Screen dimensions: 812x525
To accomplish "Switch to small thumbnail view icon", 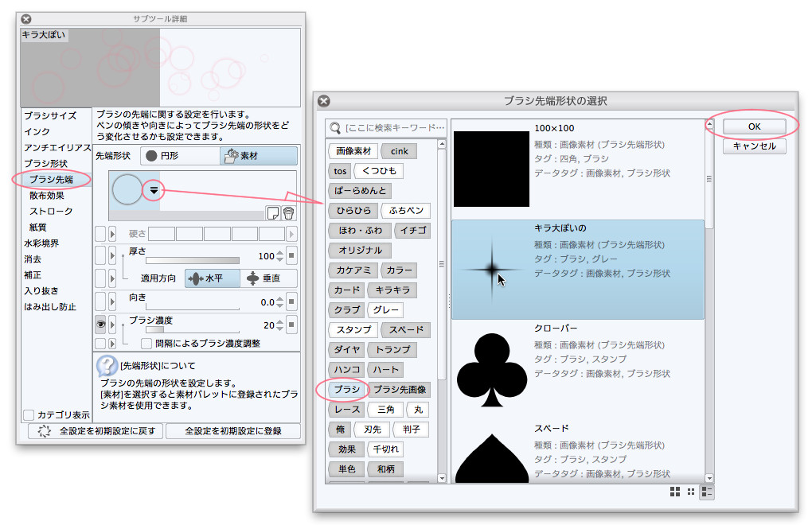I will (x=691, y=492).
